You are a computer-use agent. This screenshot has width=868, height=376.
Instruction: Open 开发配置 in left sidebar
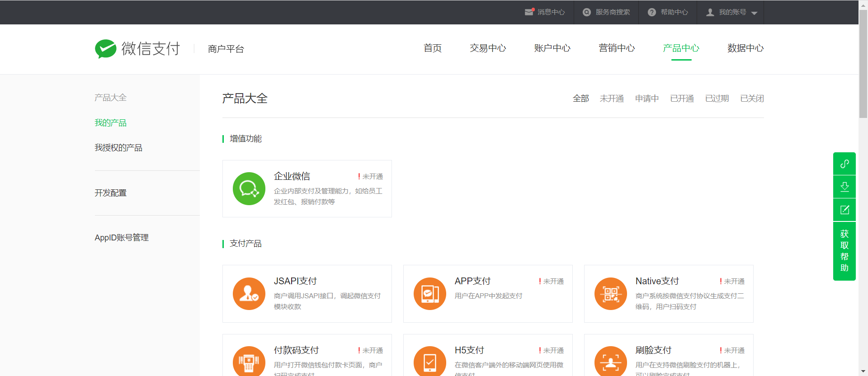(110, 193)
